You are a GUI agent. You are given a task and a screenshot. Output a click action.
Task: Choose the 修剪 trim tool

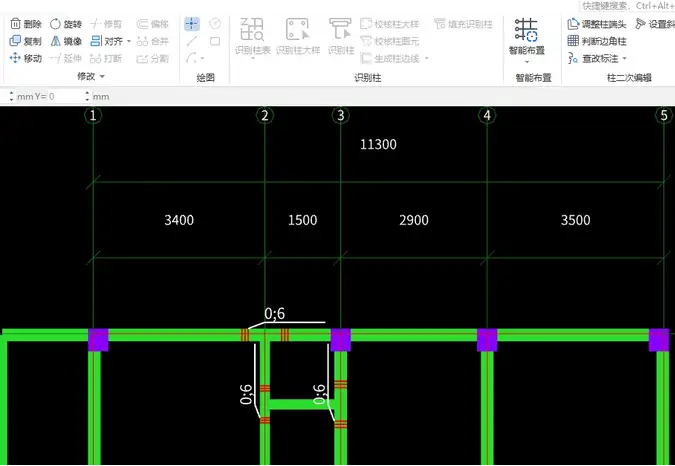click(106, 24)
